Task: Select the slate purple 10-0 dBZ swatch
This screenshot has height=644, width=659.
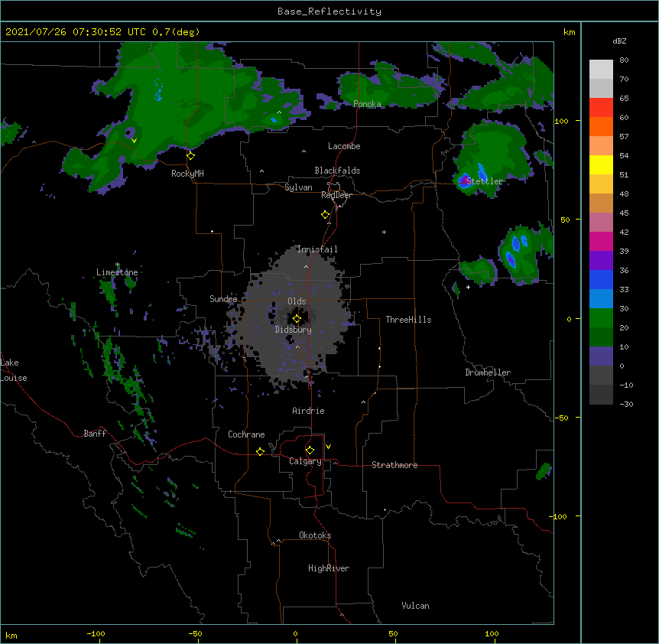Action: [601, 356]
